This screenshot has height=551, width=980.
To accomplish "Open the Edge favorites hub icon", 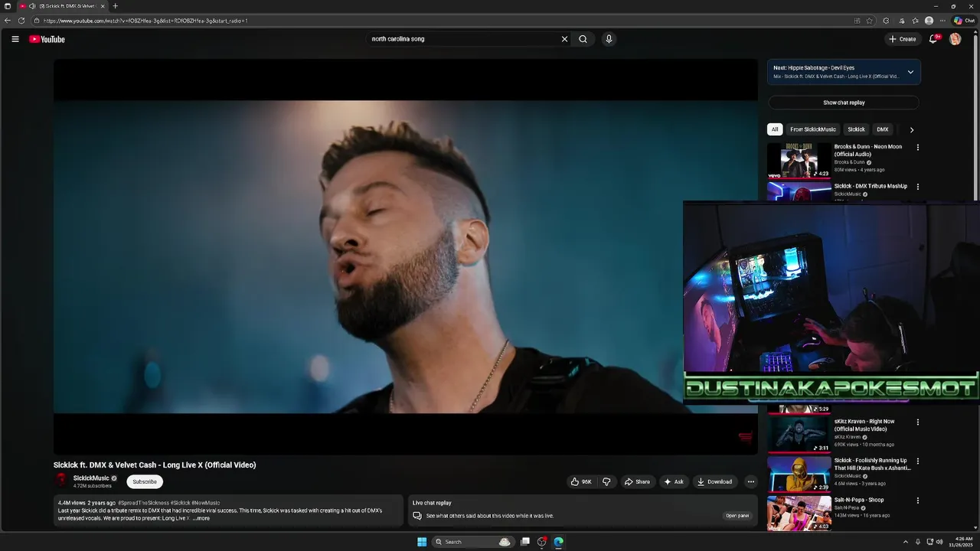I will (x=915, y=21).
